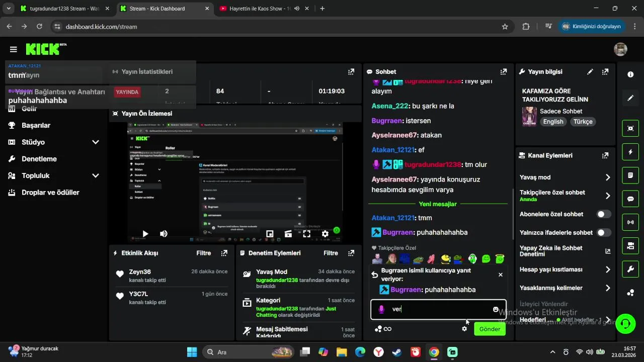This screenshot has height=362, width=644.
Task: Open stream preview player settings with the gear
Action: coord(325,234)
